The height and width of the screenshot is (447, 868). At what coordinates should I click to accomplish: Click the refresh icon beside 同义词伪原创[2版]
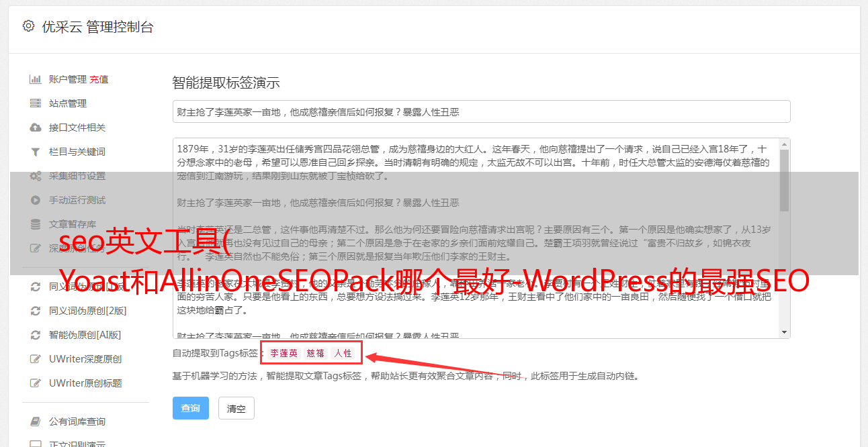[36, 311]
